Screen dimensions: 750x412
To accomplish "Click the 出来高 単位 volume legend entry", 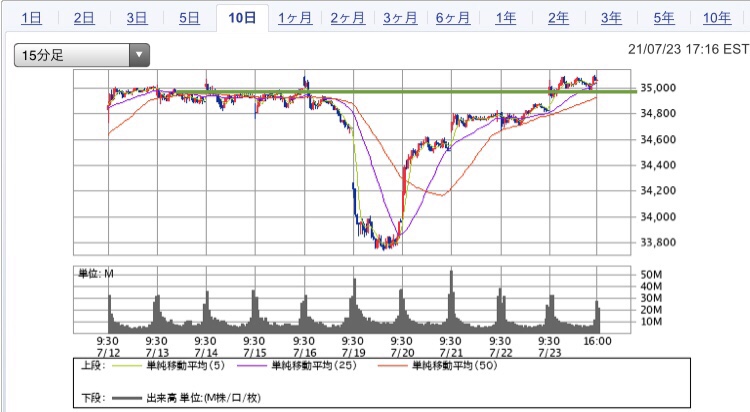I will (x=203, y=398).
